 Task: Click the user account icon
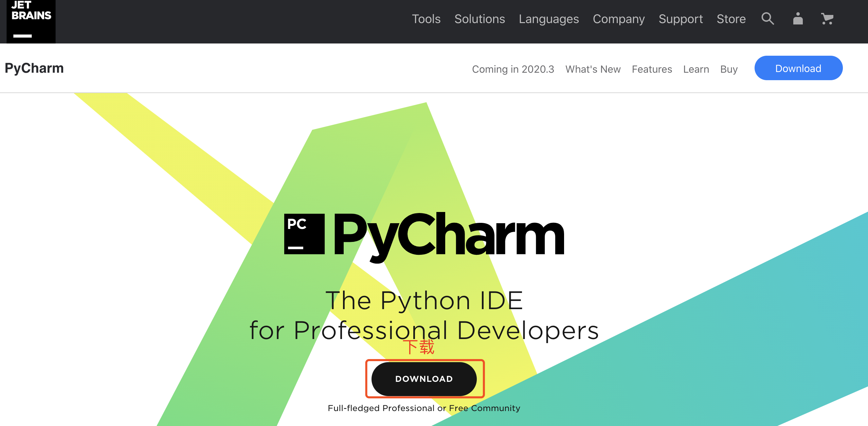pyautogui.click(x=798, y=19)
